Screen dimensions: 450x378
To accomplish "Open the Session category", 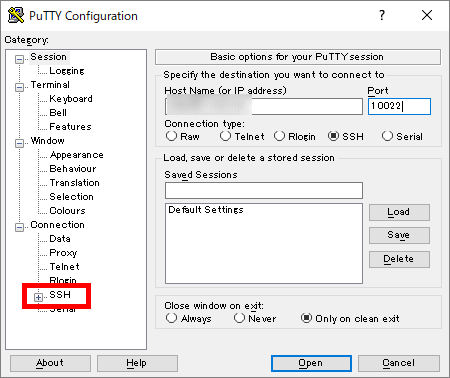I will (48, 57).
